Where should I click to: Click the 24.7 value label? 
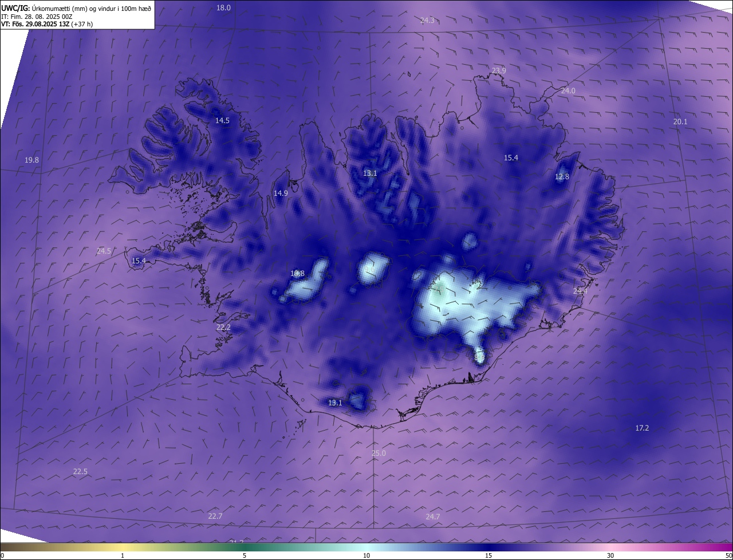(433, 516)
